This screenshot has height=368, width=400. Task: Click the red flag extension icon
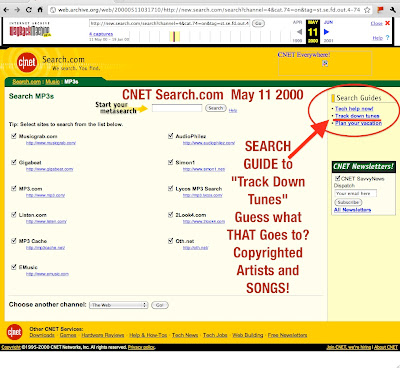pos(380,10)
